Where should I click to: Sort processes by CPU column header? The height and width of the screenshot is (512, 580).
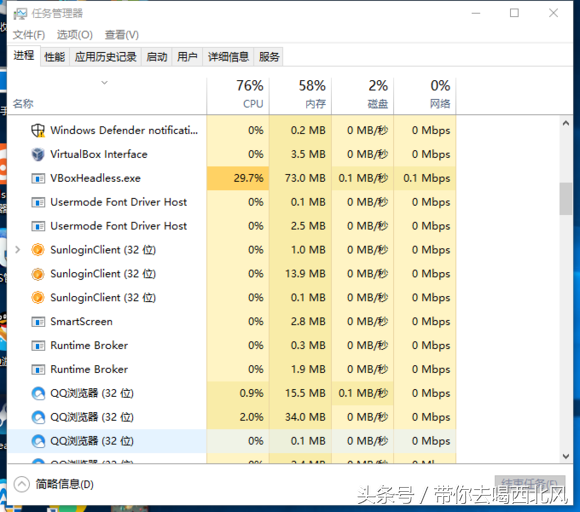tap(238, 95)
